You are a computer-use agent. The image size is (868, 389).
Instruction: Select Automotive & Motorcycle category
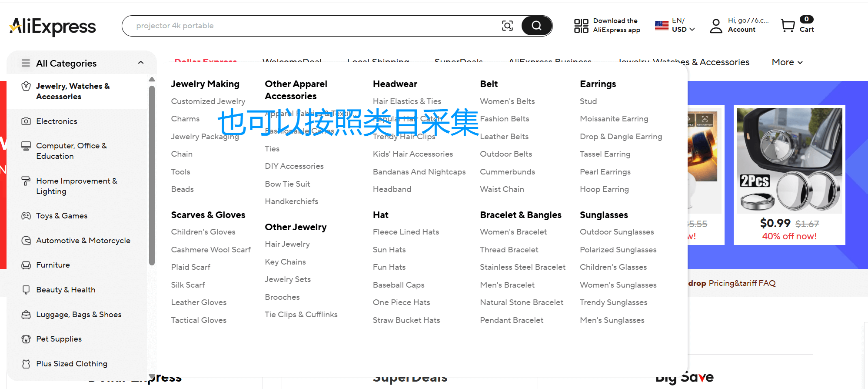(x=83, y=241)
